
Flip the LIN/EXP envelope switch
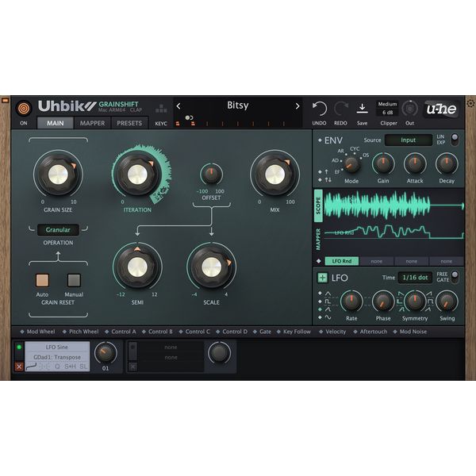pos(455,140)
